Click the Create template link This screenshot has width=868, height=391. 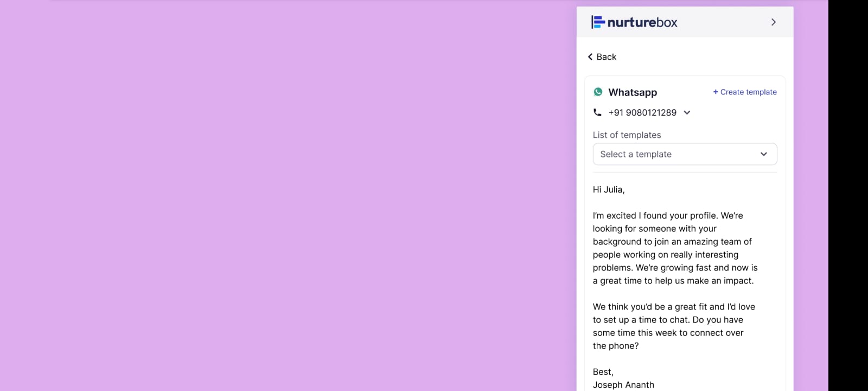coord(745,92)
